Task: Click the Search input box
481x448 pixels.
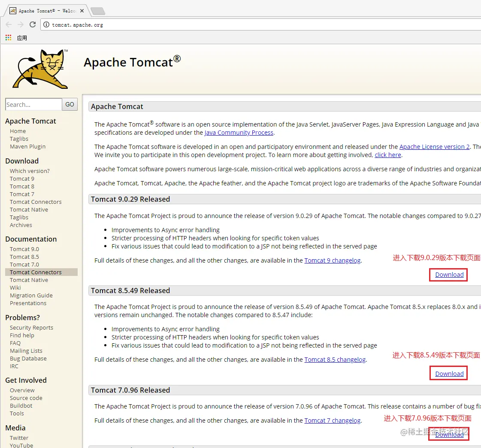Action: pos(33,104)
